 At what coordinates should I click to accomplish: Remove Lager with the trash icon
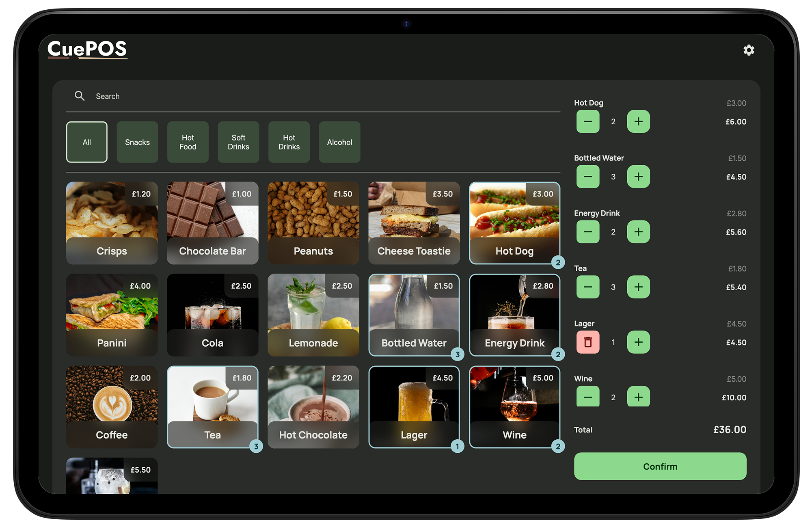pyautogui.click(x=587, y=342)
